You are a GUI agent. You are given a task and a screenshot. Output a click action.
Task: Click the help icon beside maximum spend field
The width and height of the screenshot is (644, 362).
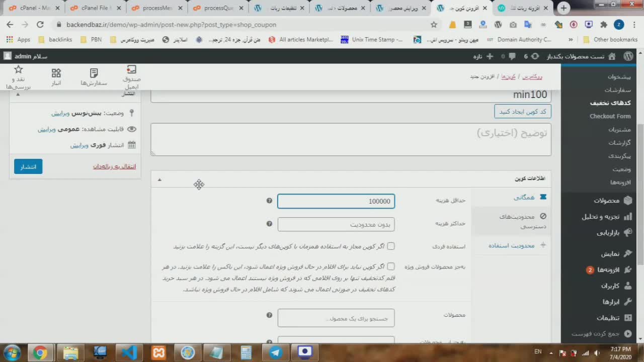coord(269,224)
